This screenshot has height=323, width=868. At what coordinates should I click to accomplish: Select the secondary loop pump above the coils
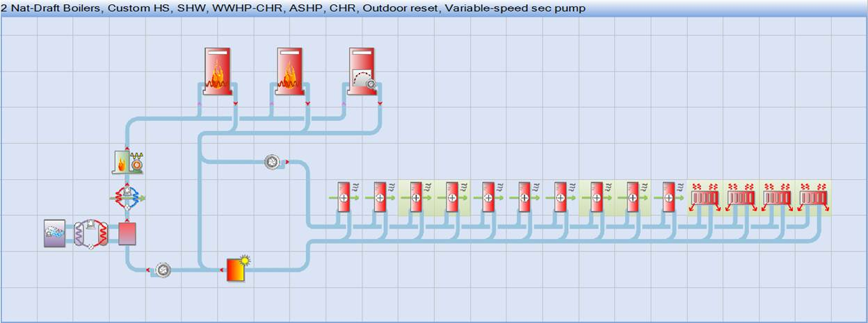click(x=271, y=162)
